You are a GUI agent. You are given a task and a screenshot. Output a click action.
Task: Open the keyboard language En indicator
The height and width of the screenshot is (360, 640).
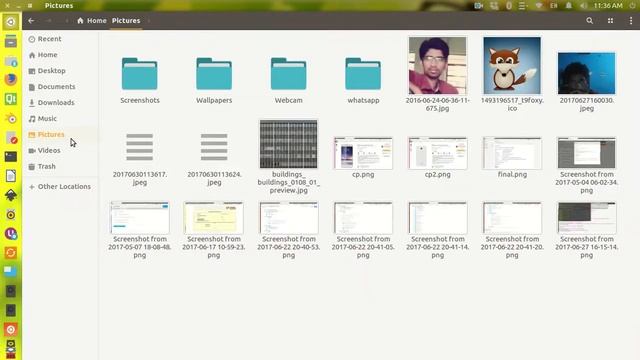pyautogui.click(x=554, y=5)
